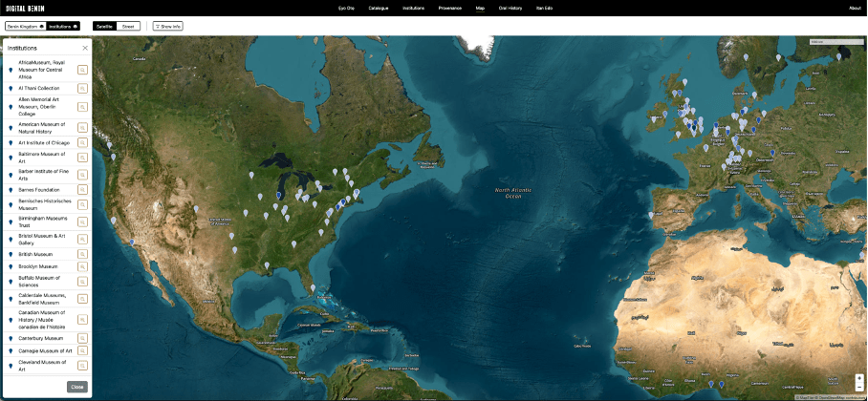
Task: Open the Oral History section
Action: [x=510, y=7]
